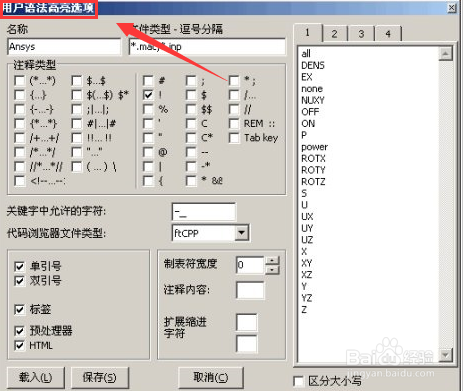Image resolution: width=463 pixels, height=391 pixels.
Task: Select keyword 'EX' in the list
Action: tap(307, 77)
